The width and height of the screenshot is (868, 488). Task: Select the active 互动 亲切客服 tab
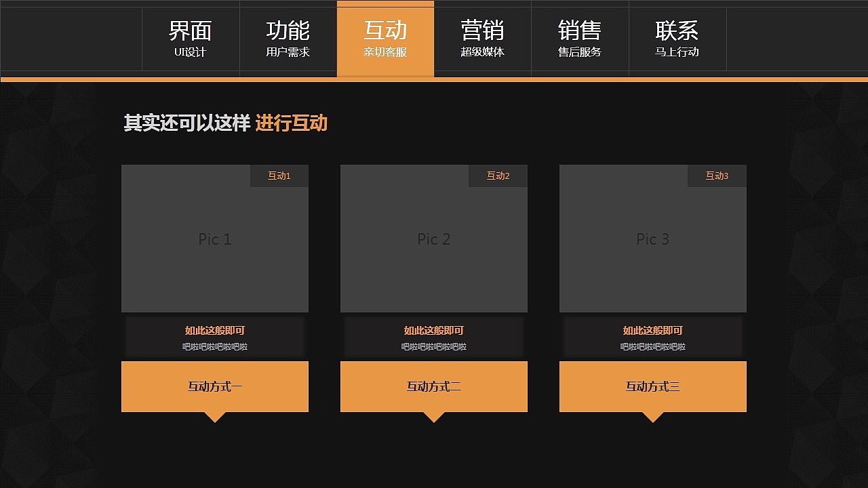point(384,39)
